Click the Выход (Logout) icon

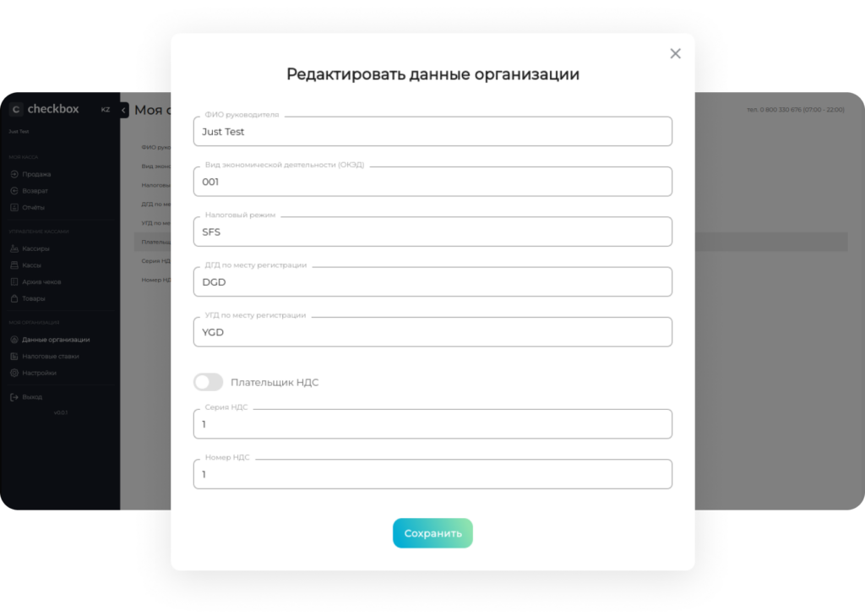point(14,397)
